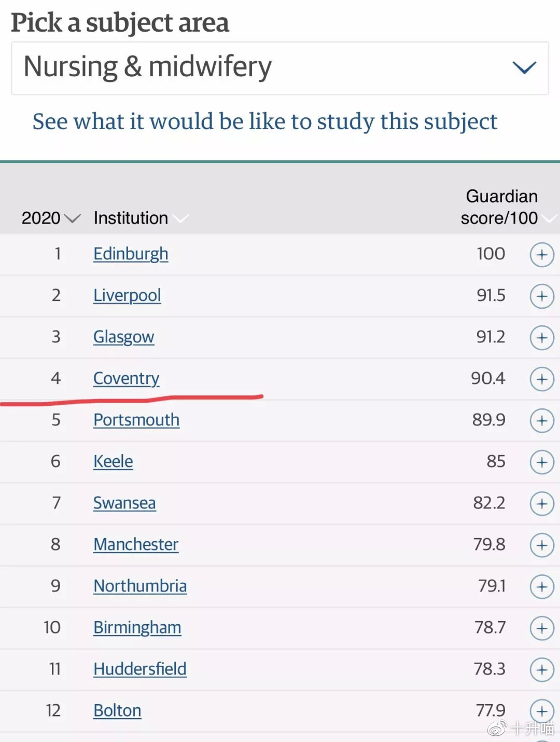Viewport: 560px width, 742px height.
Task: Expand Keele row with plus icon
Action: [x=542, y=462]
